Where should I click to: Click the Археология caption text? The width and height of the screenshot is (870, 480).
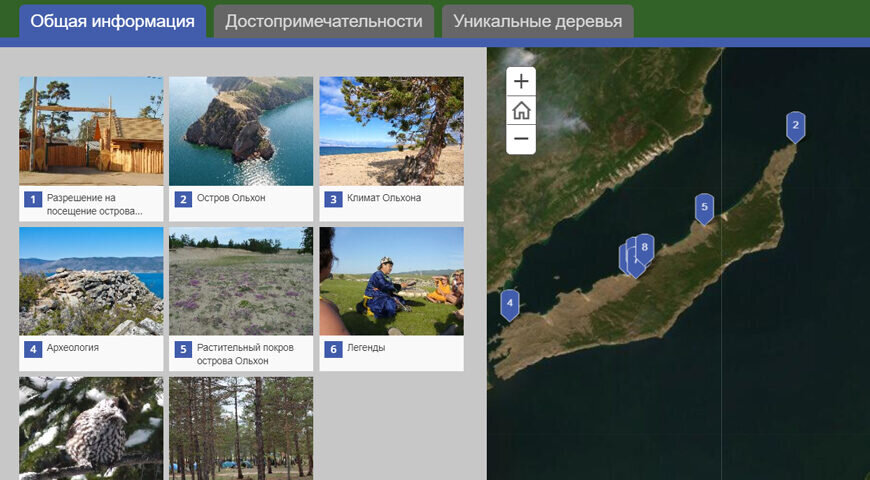[x=73, y=348]
